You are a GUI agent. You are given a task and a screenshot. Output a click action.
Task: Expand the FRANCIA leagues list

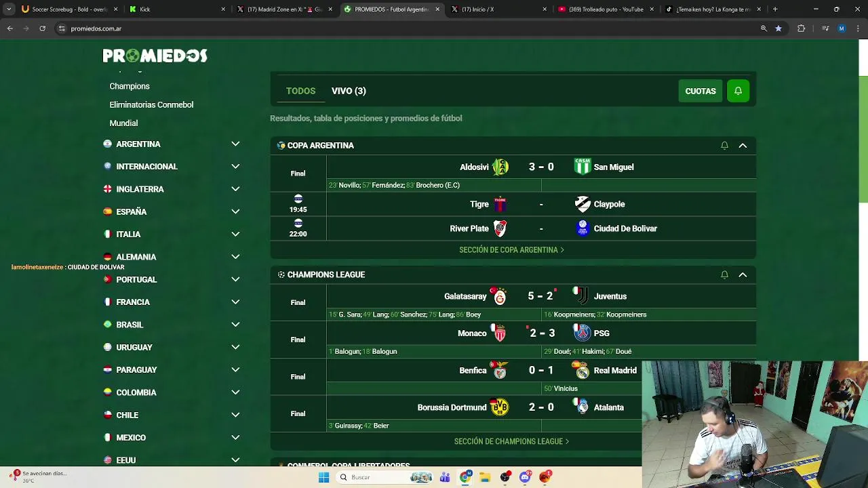[x=235, y=302]
